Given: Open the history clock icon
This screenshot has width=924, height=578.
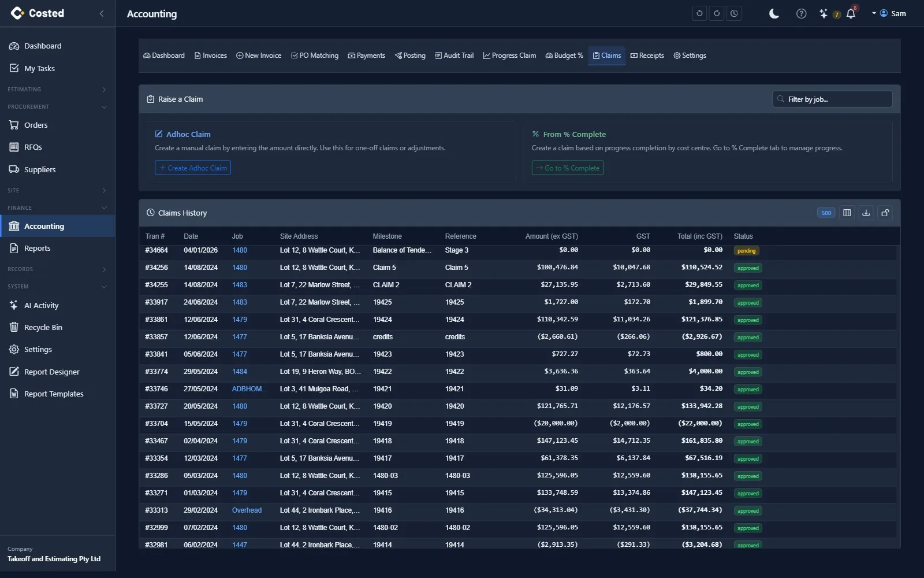Looking at the screenshot, I should click(x=734, y=13).
